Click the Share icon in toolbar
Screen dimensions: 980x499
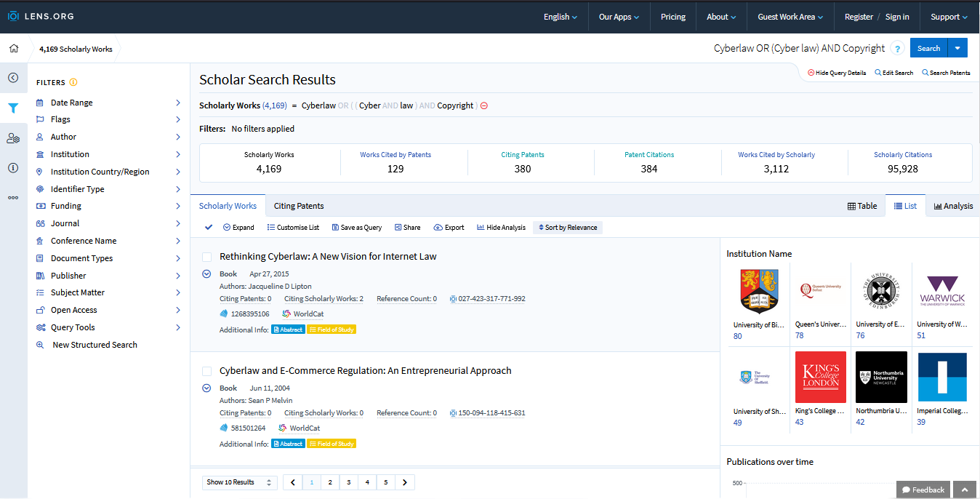click(398, 228)
